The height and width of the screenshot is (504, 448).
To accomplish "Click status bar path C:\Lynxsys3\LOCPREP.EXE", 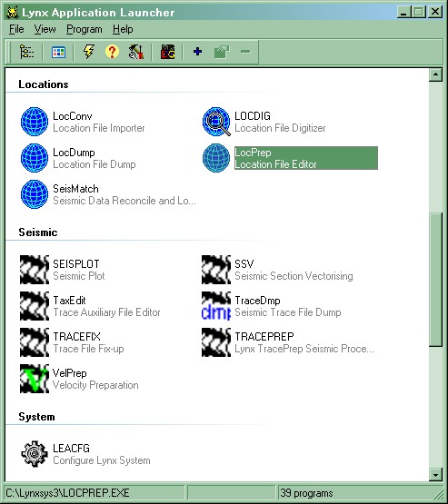I will [67, 493].
